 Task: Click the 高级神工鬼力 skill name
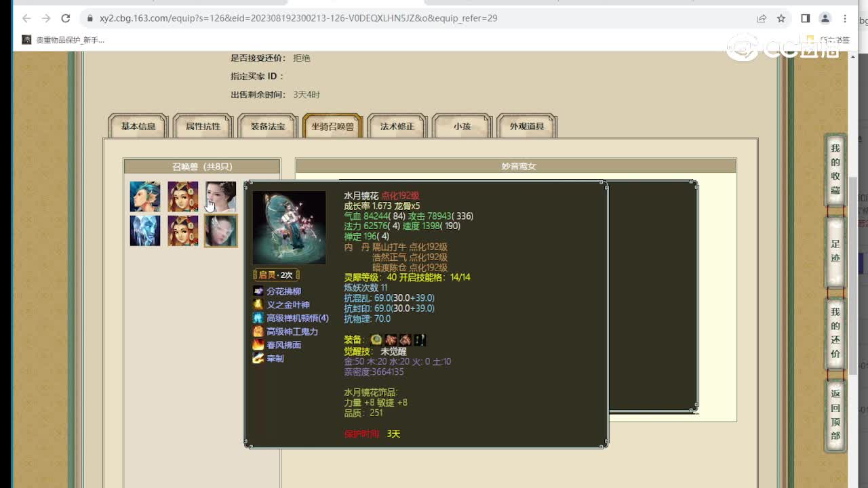pos(292,331)
